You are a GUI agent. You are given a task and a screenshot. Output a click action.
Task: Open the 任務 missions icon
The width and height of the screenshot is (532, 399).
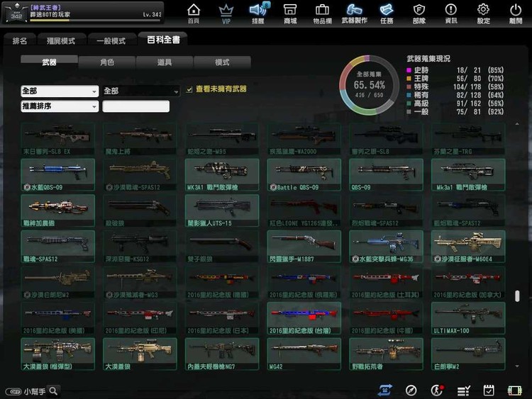[x=387, y=13]
